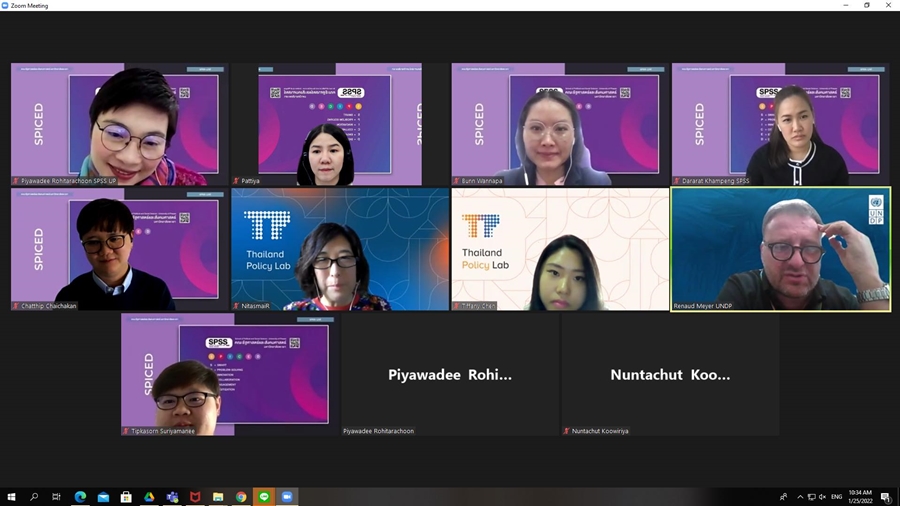
Task: Open the Windows notification center
Action: tap(885, 497)
